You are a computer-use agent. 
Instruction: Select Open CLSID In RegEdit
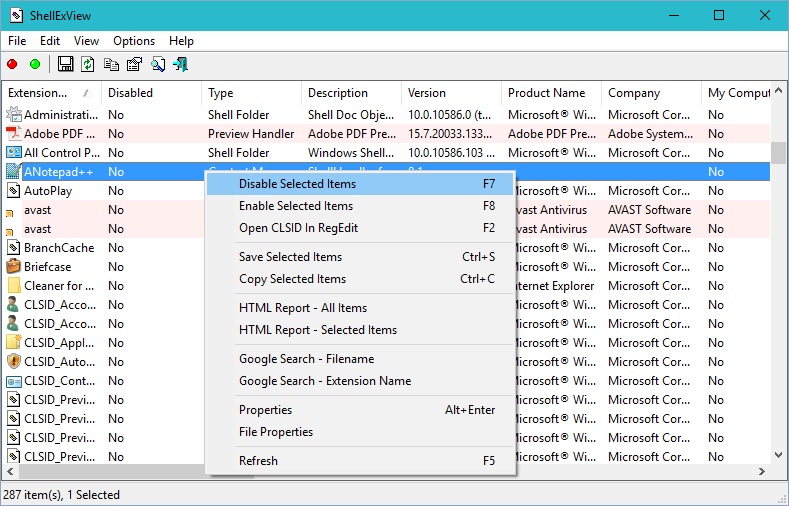[x=298, y=228]
